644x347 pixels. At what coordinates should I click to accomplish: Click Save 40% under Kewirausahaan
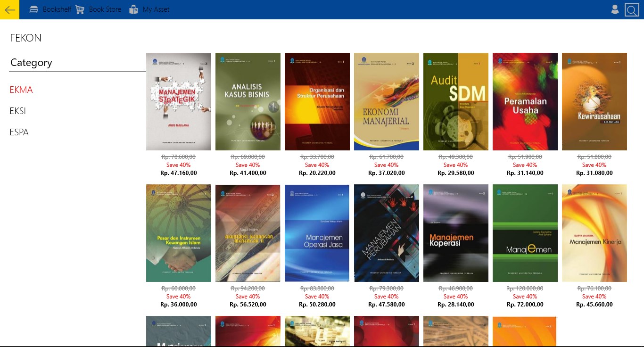[594, 165]
